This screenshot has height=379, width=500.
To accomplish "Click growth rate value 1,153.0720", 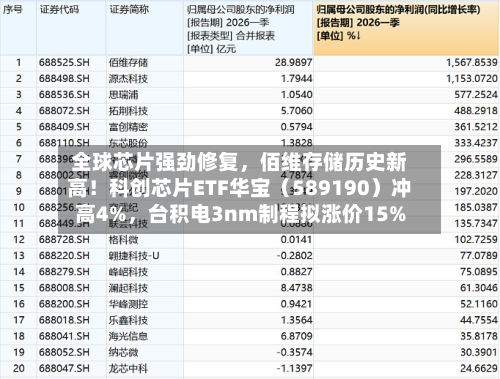I will tap(472, 79).
